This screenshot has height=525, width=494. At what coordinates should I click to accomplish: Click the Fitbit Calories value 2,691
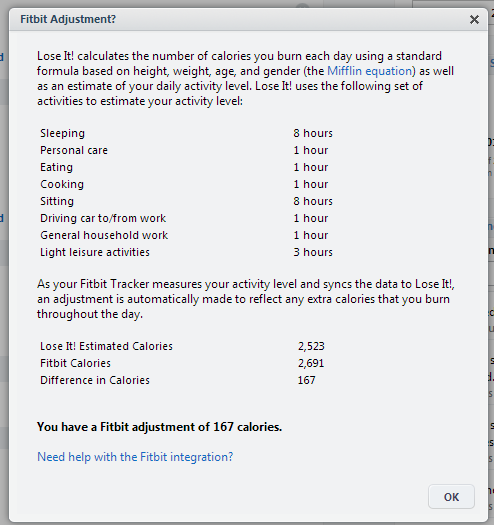click(x=311, y=363)
